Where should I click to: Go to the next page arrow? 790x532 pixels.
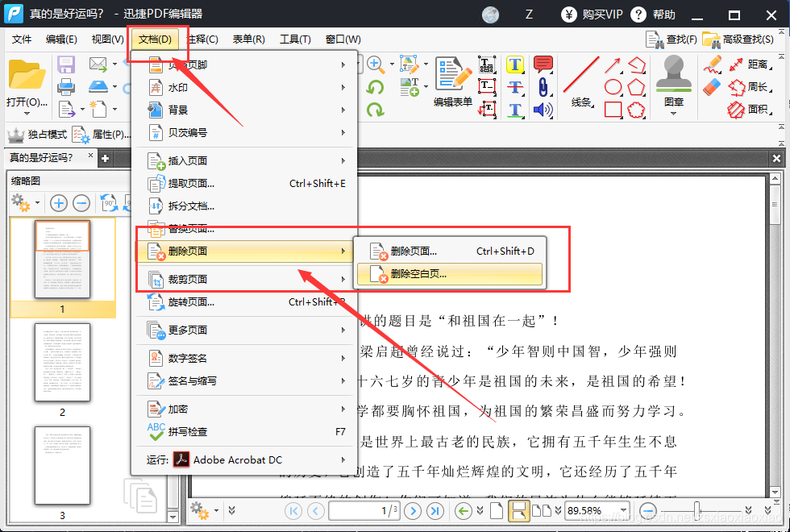[x=413, y=511]
